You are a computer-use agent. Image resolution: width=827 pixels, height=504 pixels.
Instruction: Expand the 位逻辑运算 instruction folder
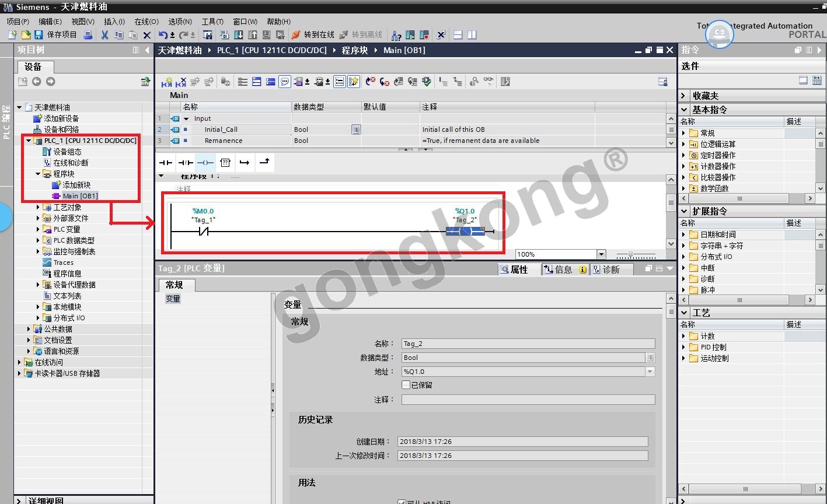coord(684,144)
